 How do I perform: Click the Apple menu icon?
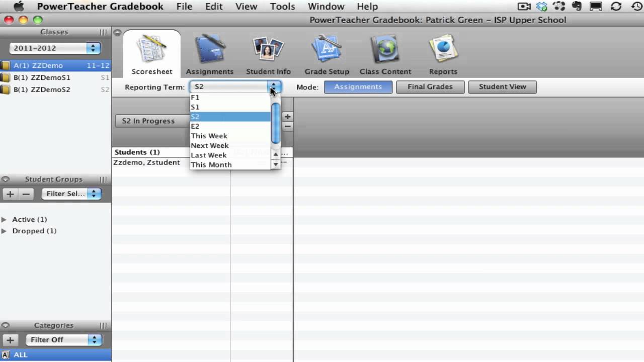[x=19, y=7]
